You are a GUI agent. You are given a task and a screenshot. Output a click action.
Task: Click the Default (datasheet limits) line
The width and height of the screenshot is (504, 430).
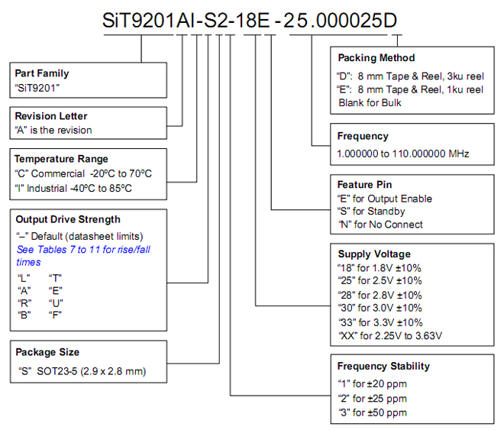click(79, 236)
